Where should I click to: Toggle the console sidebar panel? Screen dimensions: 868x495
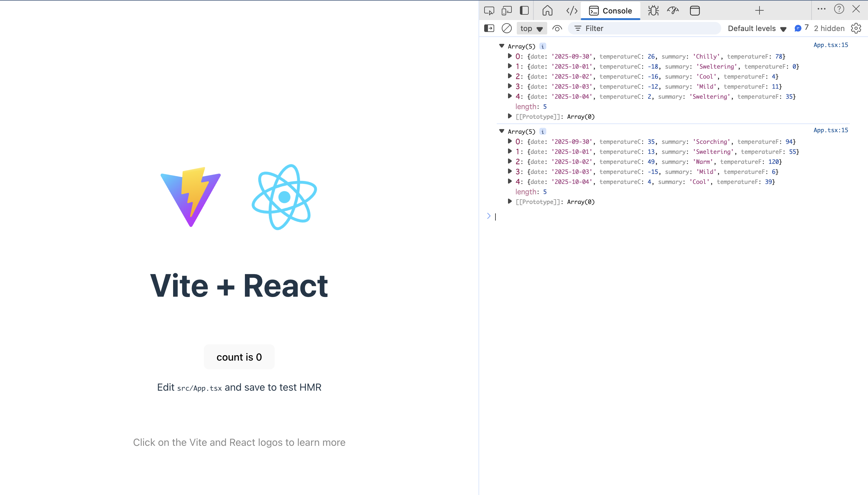click(489, 28)
